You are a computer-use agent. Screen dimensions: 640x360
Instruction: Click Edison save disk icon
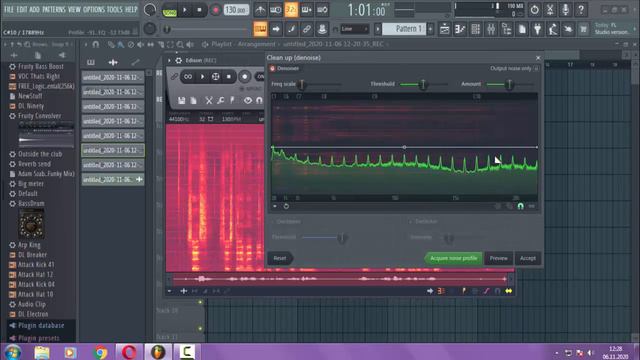pyautogui.click(x=182, y=100)
